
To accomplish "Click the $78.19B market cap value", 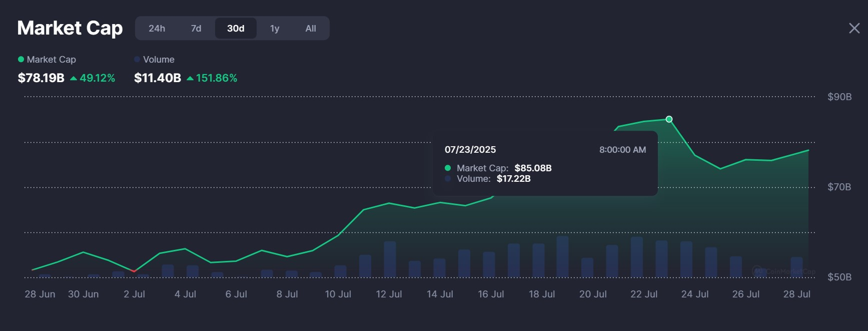I will (41, 78).
